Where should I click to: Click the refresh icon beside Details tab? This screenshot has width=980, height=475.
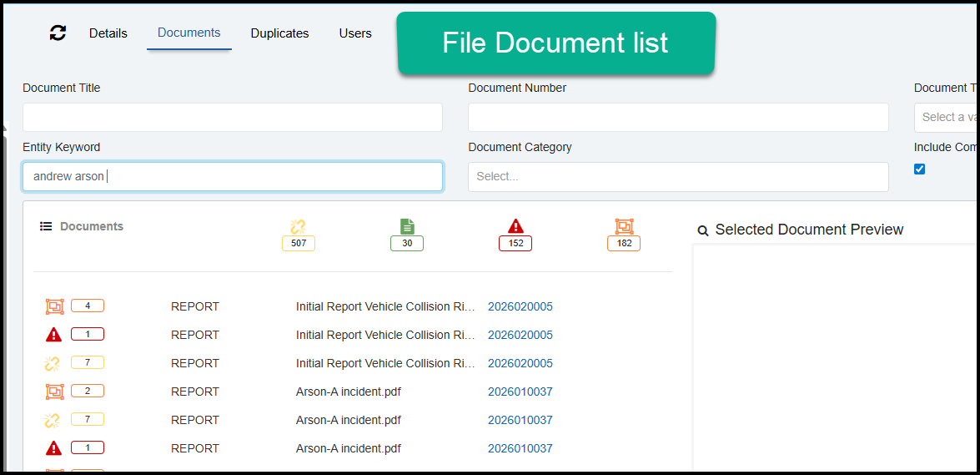58,33
